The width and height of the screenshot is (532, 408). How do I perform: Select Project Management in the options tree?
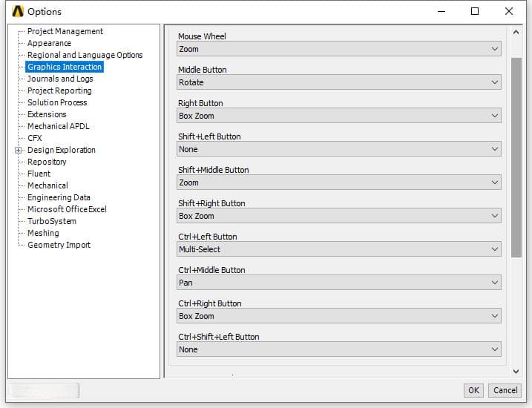(x=65, y=31)
